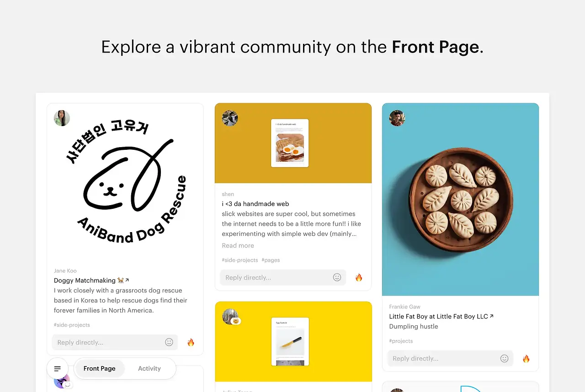Expand post with Read more
Image resolution: width=585 pixels, height=392 pixels.
pos(238,245)
